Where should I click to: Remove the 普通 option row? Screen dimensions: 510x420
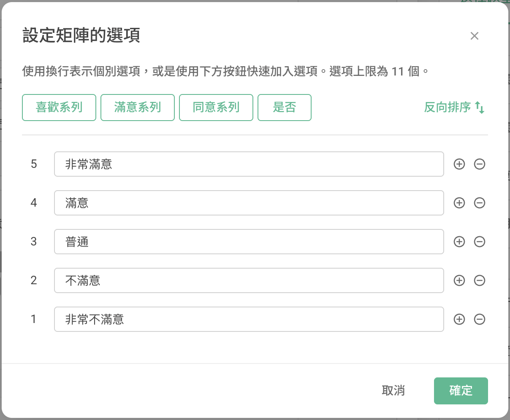click(x=479, y=242)
